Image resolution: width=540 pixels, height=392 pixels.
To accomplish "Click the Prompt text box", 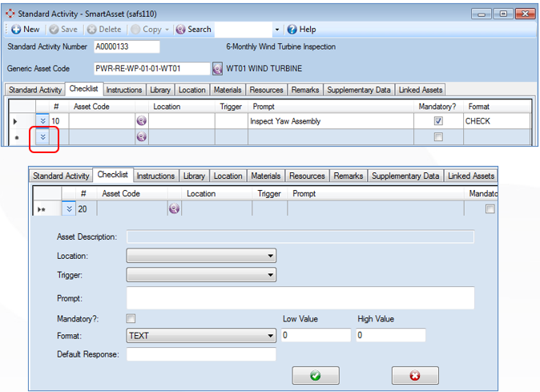I will pos(300,298).
